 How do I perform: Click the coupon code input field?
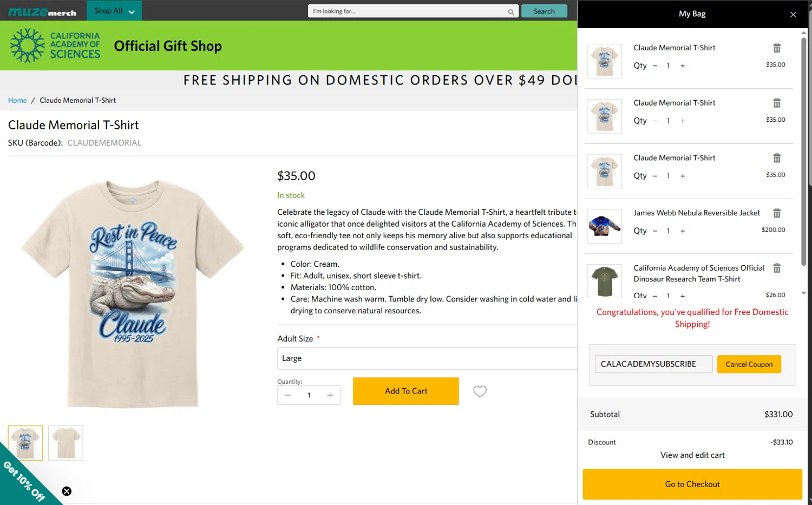point(653,364)
